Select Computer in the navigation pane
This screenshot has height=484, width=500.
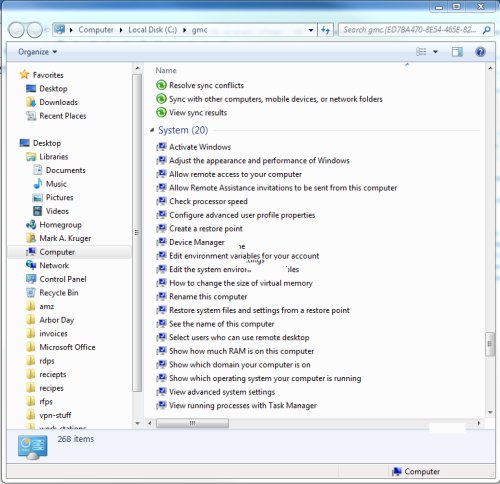tap(69, 252)
